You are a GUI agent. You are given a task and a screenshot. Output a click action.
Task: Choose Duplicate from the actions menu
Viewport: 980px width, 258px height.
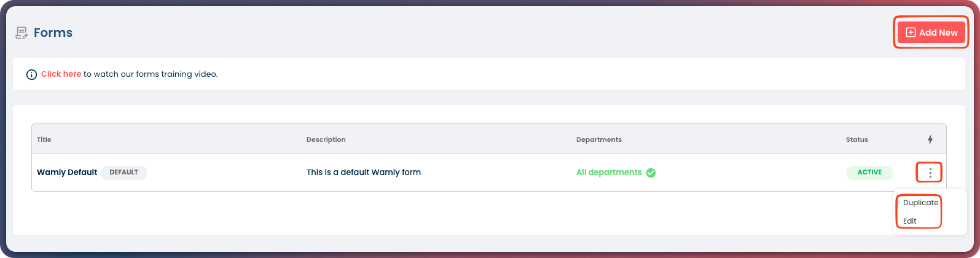pos(920,203)
